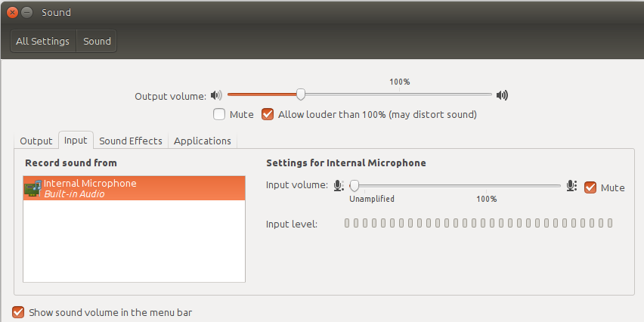Minimize the Sound window

tap(26, 13)
